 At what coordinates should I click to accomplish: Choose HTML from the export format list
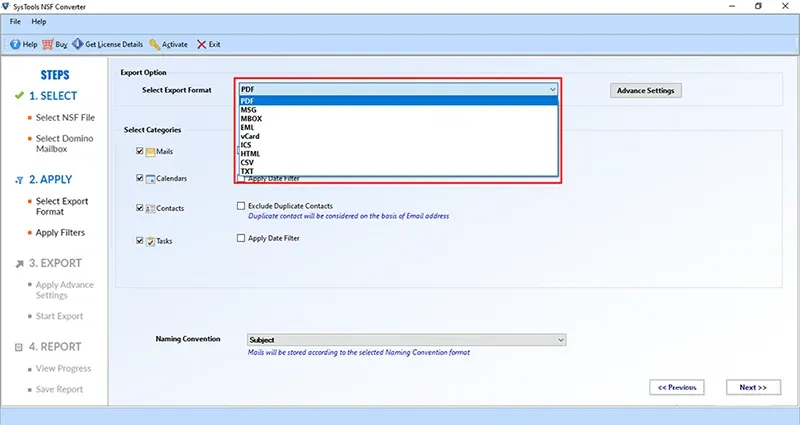click(x=398, y=154)
